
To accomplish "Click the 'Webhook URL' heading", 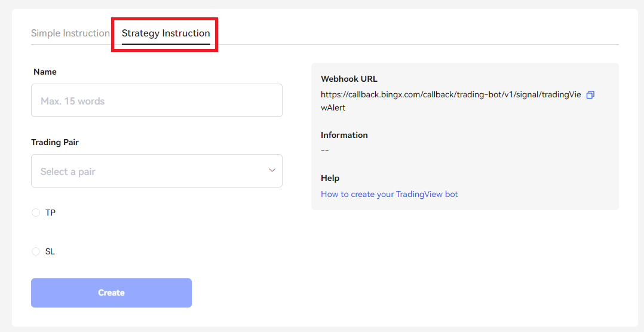I will coord(349,79).
